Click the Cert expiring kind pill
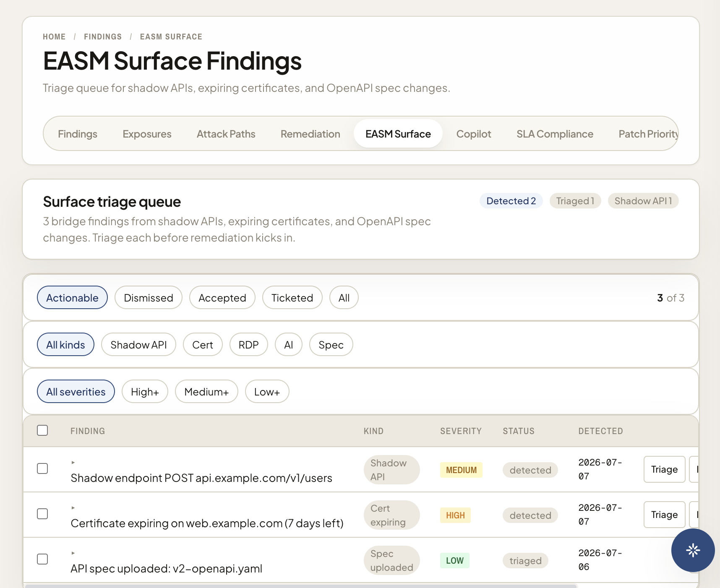 391,515
